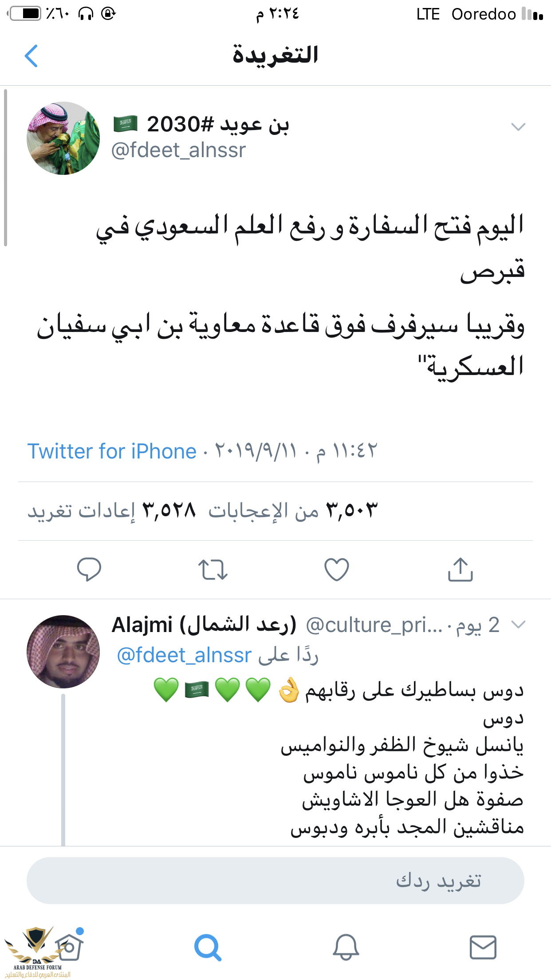This screenshot has height=980, width=551.
Task: Tap the Twitter for iPhone link
Action: (x=112, y=451)
